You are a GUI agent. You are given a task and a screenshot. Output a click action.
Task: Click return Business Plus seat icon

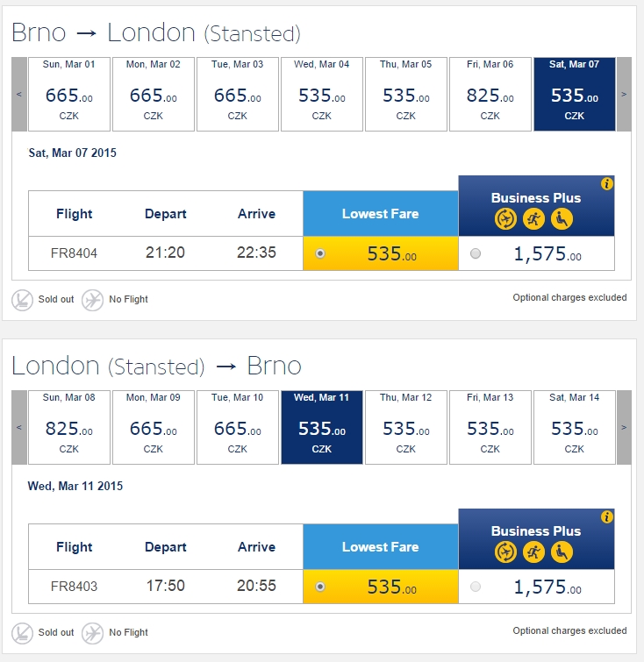[x=562, y=552]
